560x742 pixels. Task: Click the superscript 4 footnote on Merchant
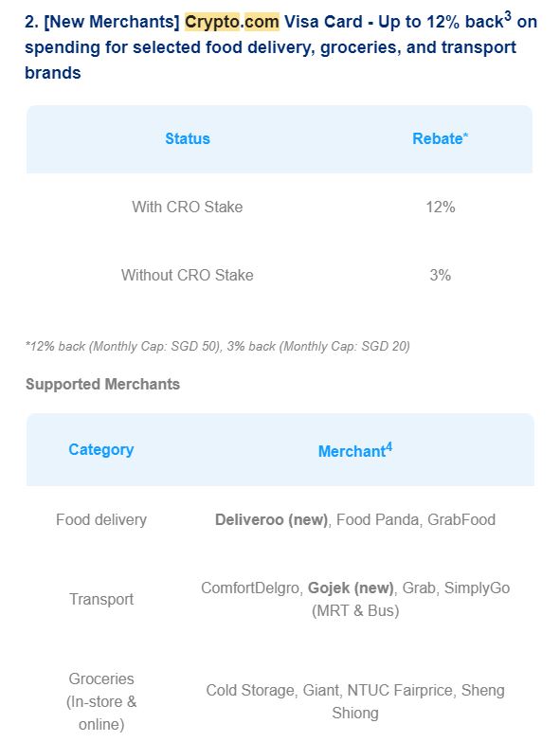point(388,446)
